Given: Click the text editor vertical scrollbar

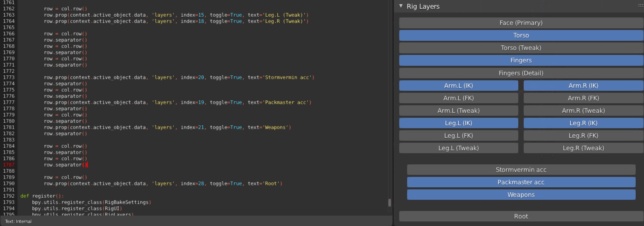Looking at the screenshot, I should [390, 203].
